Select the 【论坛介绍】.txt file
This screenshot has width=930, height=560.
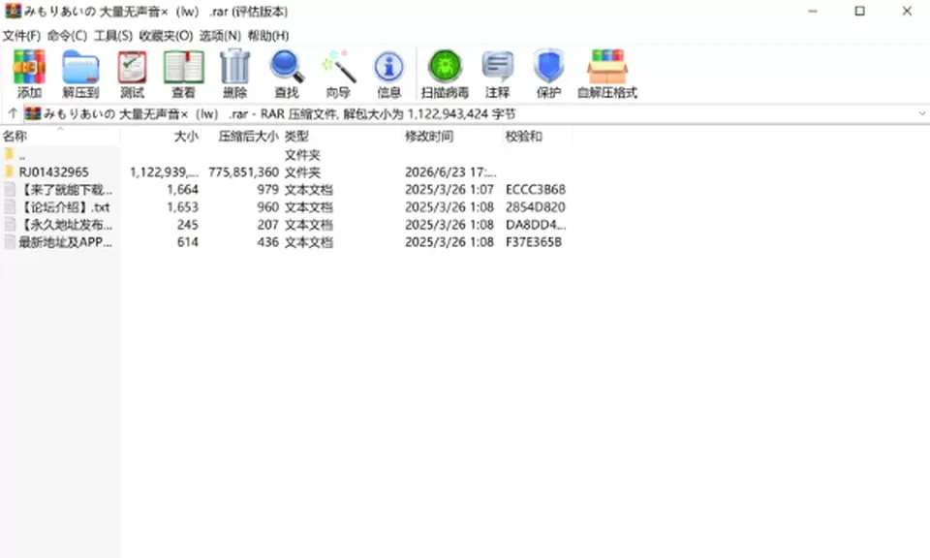pyautogui.click(x=64, y=207)
